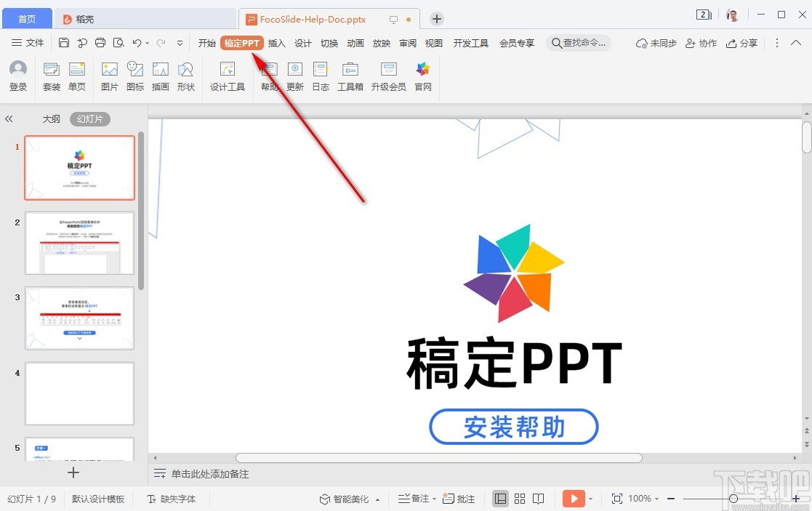Image resolution: width=812 pixels, height=511 pixels.
Task: Click the 升级会员 VIP upgrade icon
Action: click(387, 75)
